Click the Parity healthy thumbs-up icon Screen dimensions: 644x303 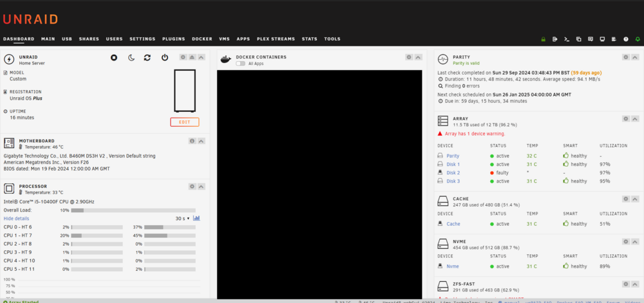(566, 156)
